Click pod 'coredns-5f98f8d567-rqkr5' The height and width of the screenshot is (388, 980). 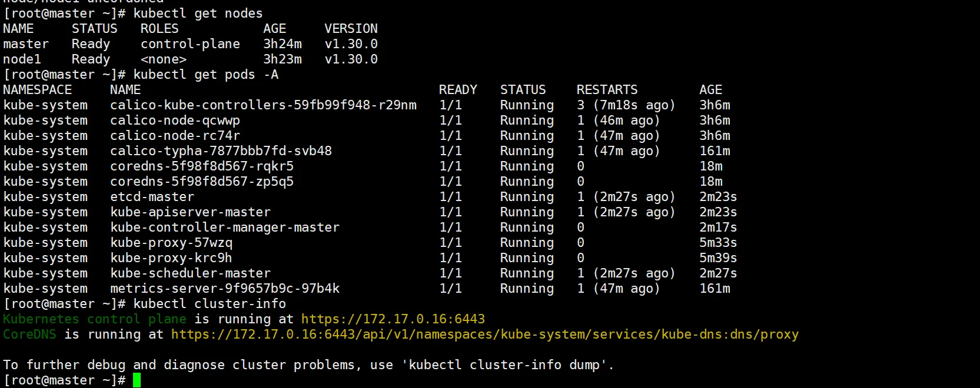pos(202,166)
